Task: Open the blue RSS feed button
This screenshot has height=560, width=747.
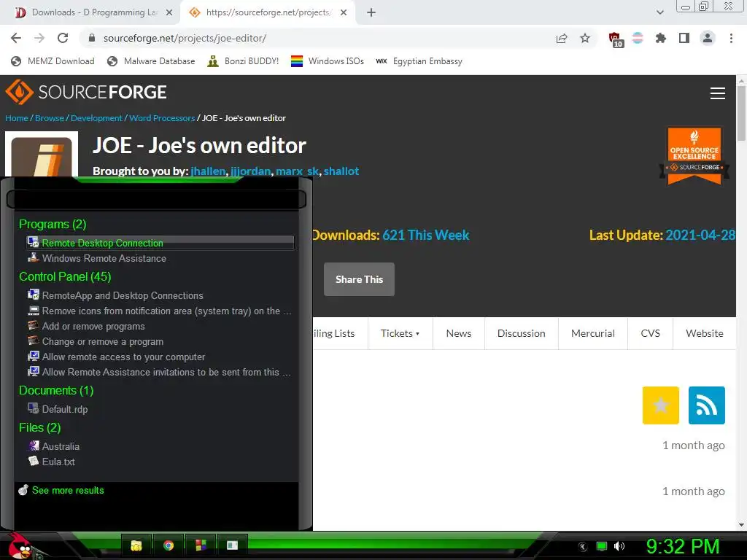Action: click(x=706, y=405)
